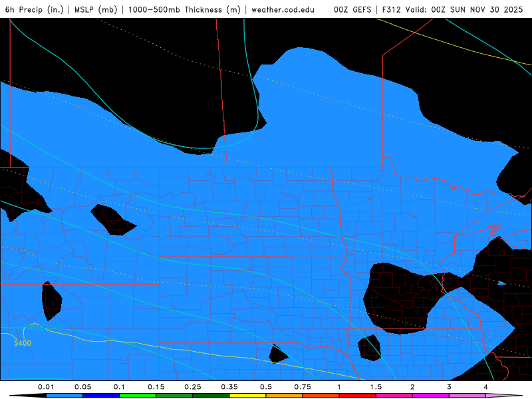Click the 'weather.cod.edu' text in header
The height and width of the screenshot is (399, 532).
tap(283, 9)
